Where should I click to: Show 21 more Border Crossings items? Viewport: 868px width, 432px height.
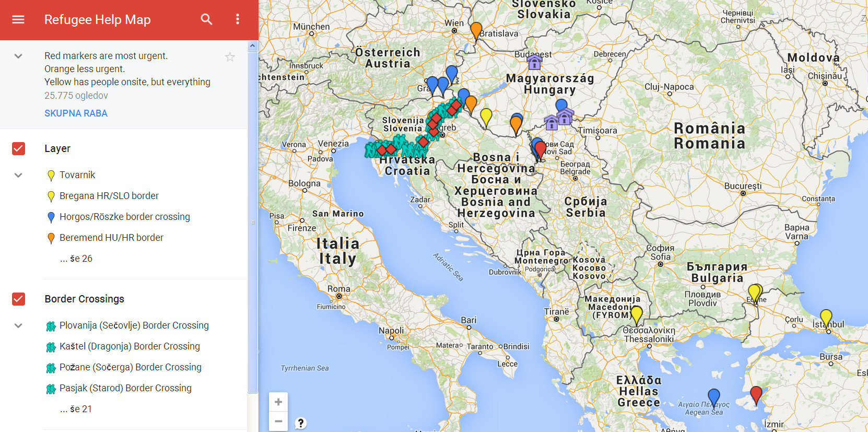[x=76, y=409]
